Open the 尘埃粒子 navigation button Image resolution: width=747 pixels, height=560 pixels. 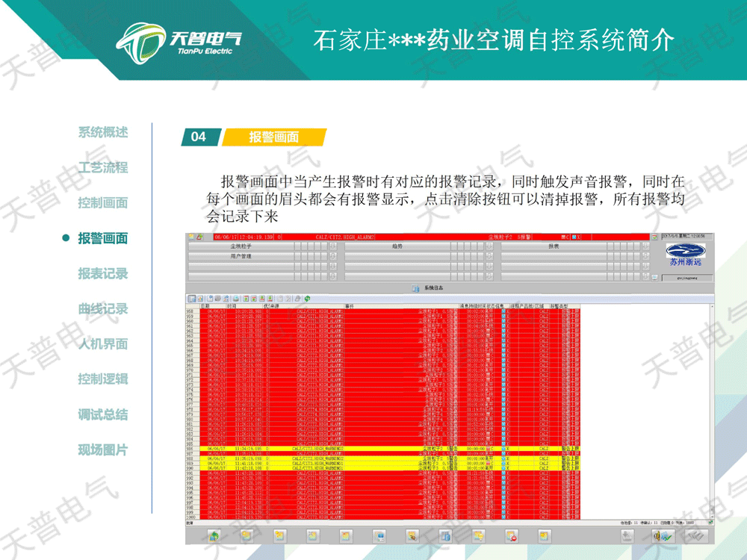coord(241,246)
